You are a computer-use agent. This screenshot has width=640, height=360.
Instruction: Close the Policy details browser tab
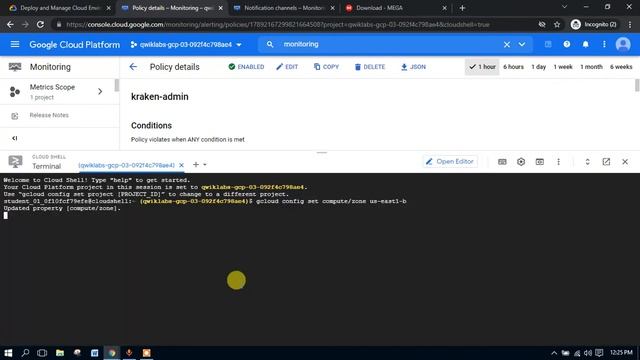[x=220, y=8]
